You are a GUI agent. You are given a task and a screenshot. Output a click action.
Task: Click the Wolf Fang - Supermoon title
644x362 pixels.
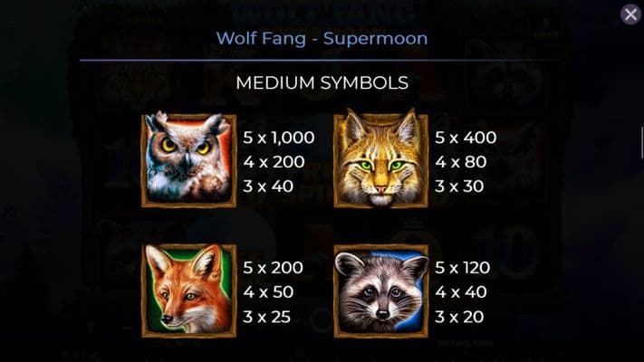(x=322, y=39)
